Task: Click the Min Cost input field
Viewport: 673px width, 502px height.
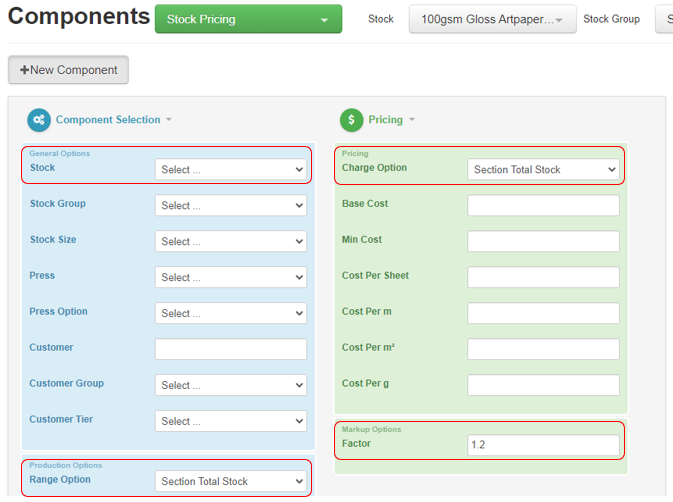Action: click(543, 242)
